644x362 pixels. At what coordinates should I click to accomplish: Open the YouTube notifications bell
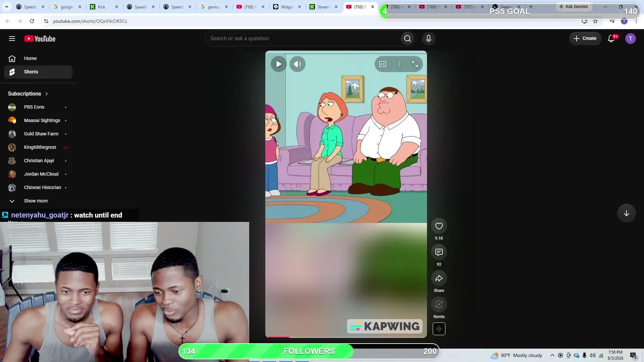coord(612,39)
